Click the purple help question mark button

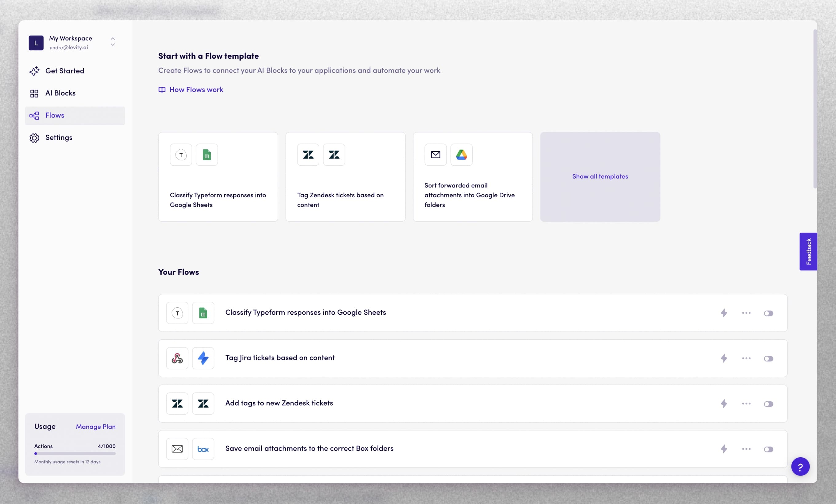[x=800, y=467]
